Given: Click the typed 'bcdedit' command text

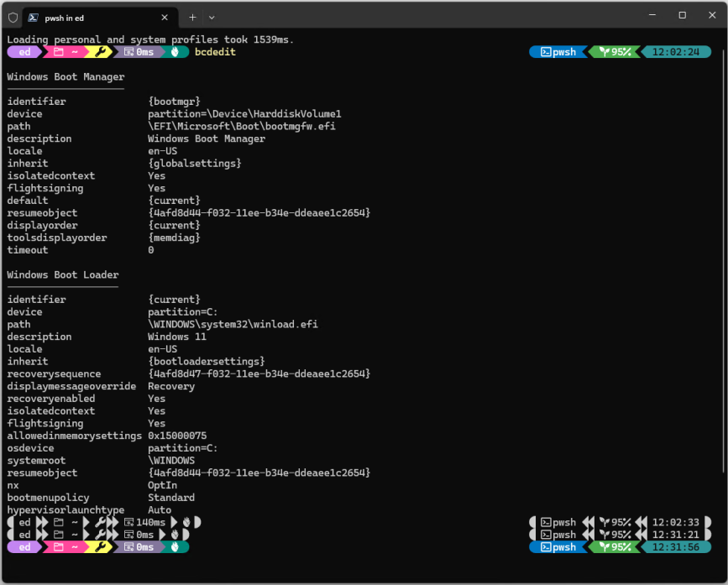Looking at the screenshot, I should click(215, 52).
